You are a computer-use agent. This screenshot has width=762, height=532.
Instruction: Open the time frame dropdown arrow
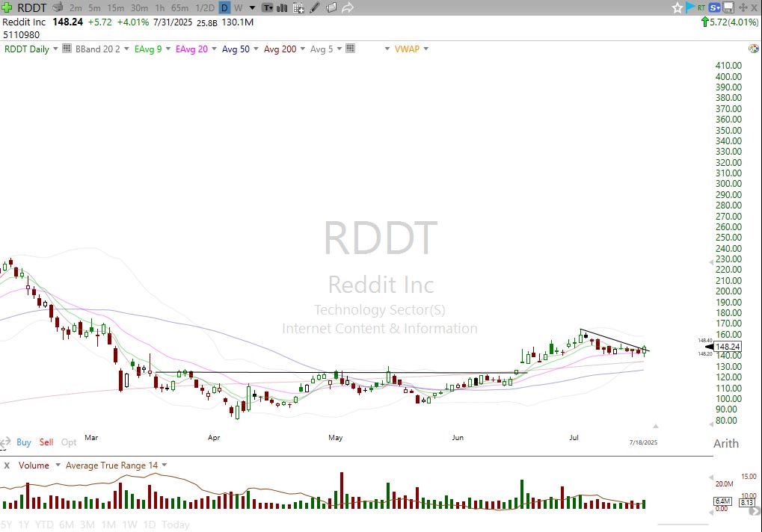252,7
